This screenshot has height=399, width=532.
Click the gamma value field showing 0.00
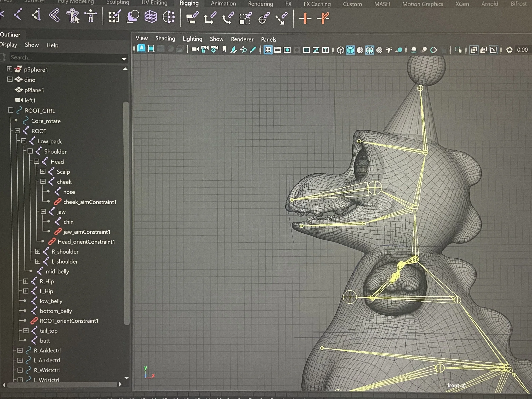522,50
